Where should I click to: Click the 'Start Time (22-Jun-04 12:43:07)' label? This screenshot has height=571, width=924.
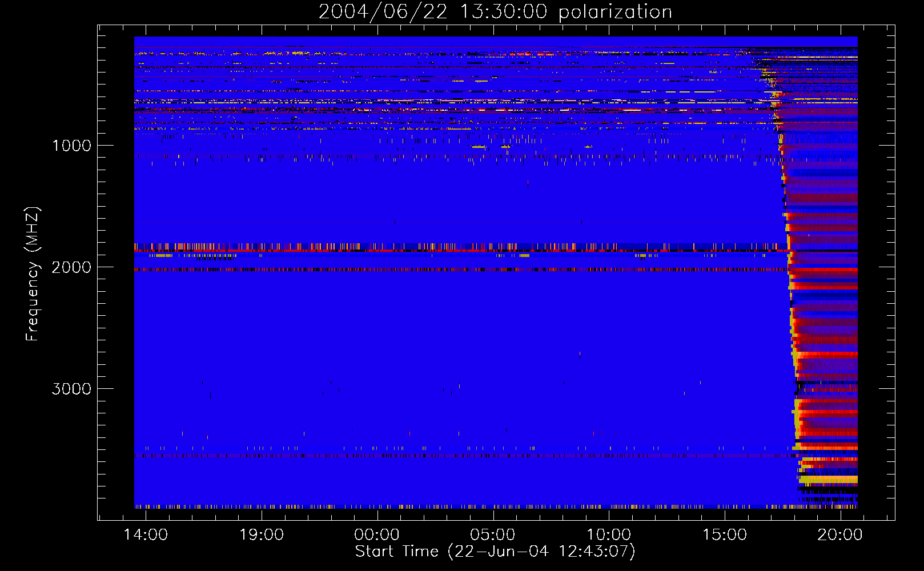[x=495, y=552]
